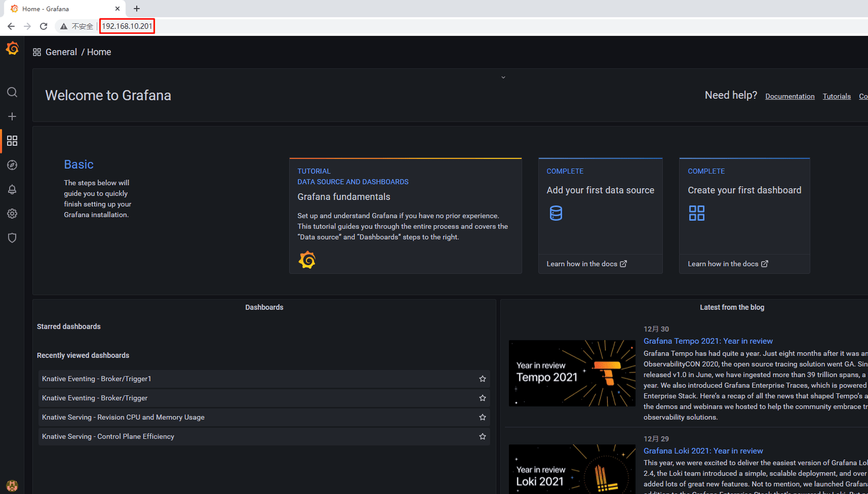Open Knative Eventing - Broker/Trigger1 dashboard

(264, 379)
